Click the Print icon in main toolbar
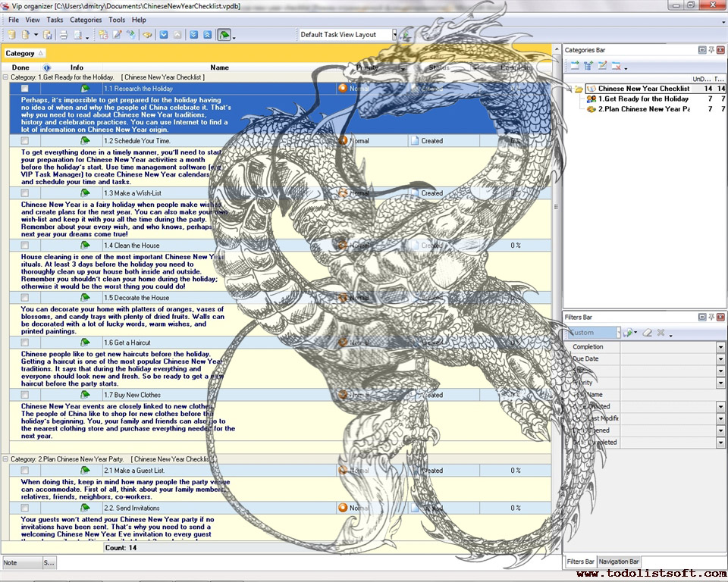The width and height of the screenshot is (728, 582). tap(64, 35)
